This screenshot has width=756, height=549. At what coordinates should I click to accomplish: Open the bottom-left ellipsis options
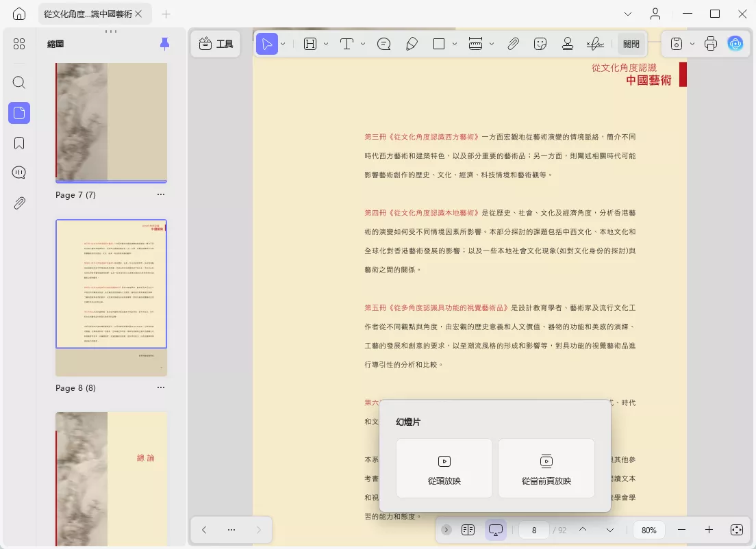point(231,530)
